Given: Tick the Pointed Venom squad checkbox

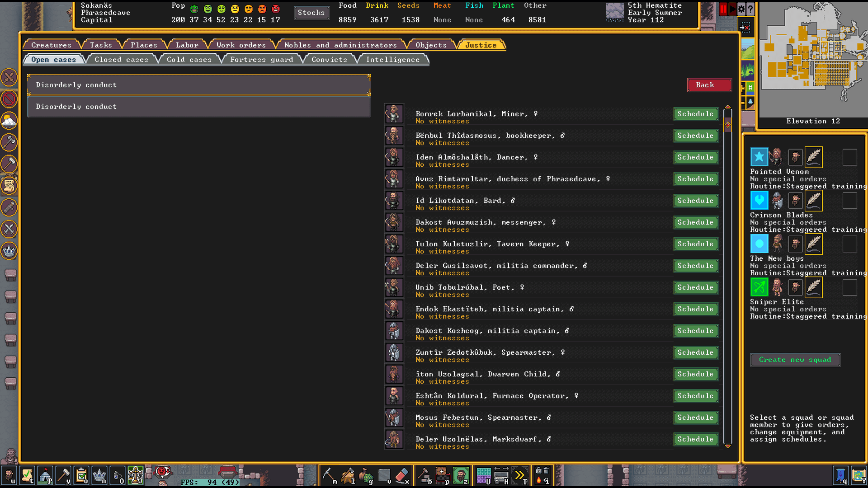Looking at the screenshot, I should pyautogui.click(x=849, y=157).
